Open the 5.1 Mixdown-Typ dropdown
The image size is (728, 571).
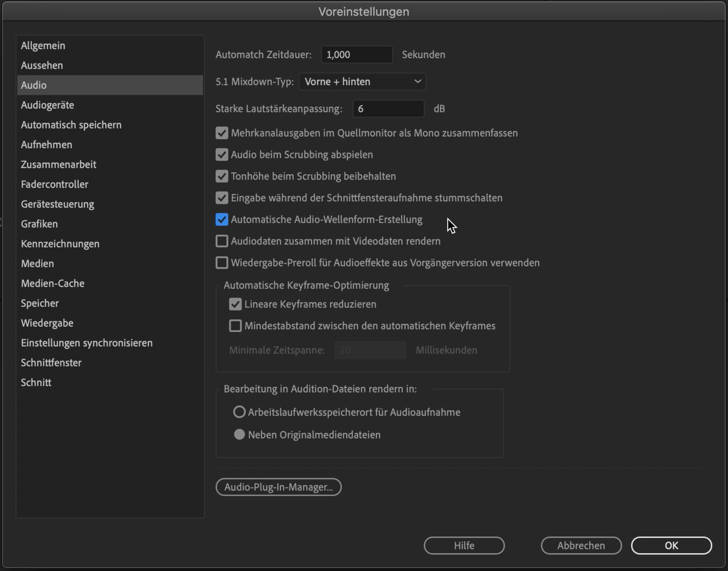pyautogui.click(x=362, y=82)
